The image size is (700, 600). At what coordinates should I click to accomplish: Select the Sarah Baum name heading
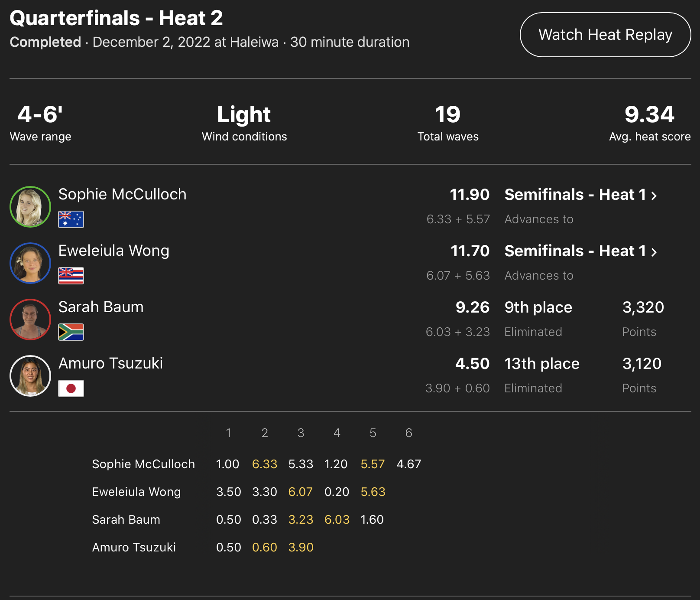[x=100, y=307]
